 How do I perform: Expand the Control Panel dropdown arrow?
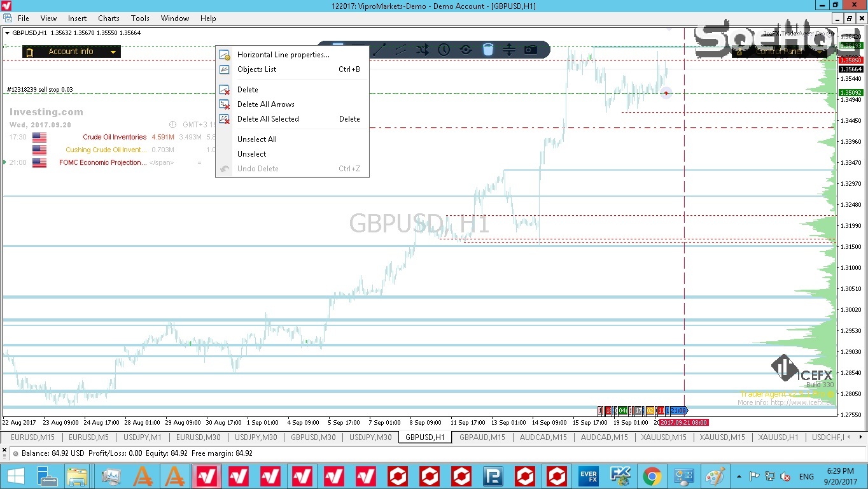[822, 52]
